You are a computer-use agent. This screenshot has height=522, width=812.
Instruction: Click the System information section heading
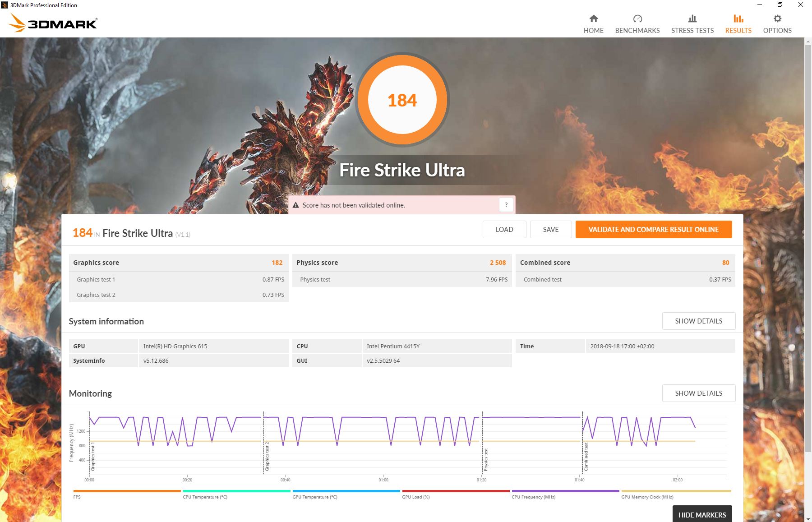(106, 321)
